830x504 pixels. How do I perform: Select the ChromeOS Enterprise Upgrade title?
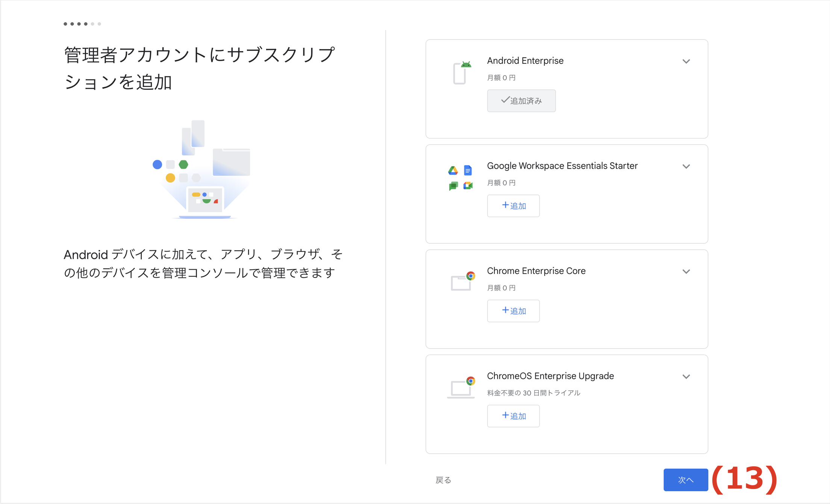(550, 376)
